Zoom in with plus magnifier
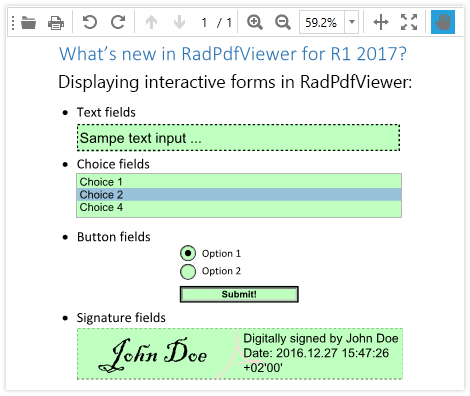Viewport: 470px width, 396px height. tap(255, 22)
